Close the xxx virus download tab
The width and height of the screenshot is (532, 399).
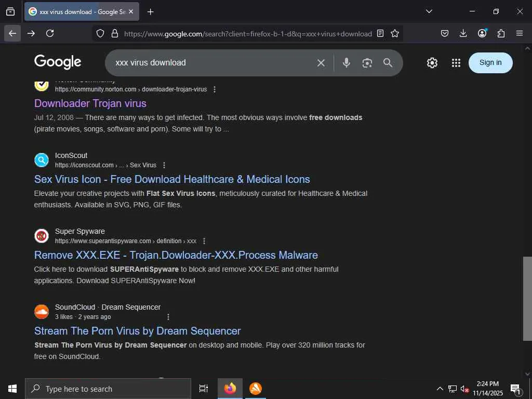point(131,11)
